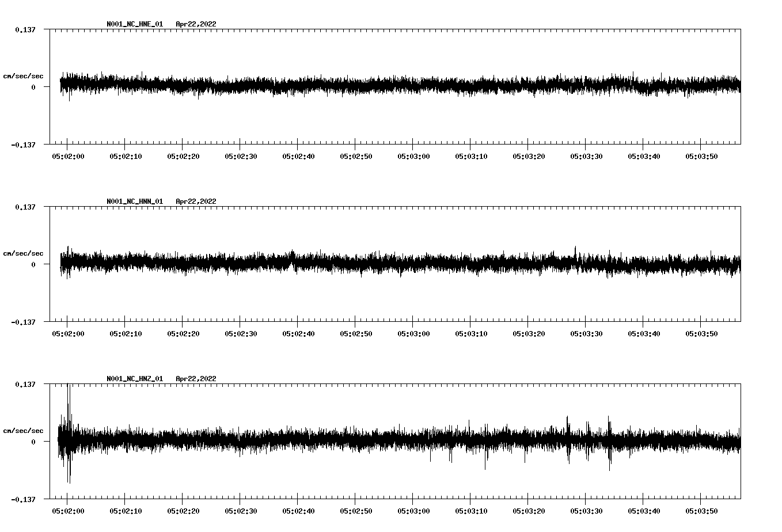The height and width of the screenshot is (532, 782).
Task: Click the 05:02:50 time label under HNE plot
Action: 356,156
